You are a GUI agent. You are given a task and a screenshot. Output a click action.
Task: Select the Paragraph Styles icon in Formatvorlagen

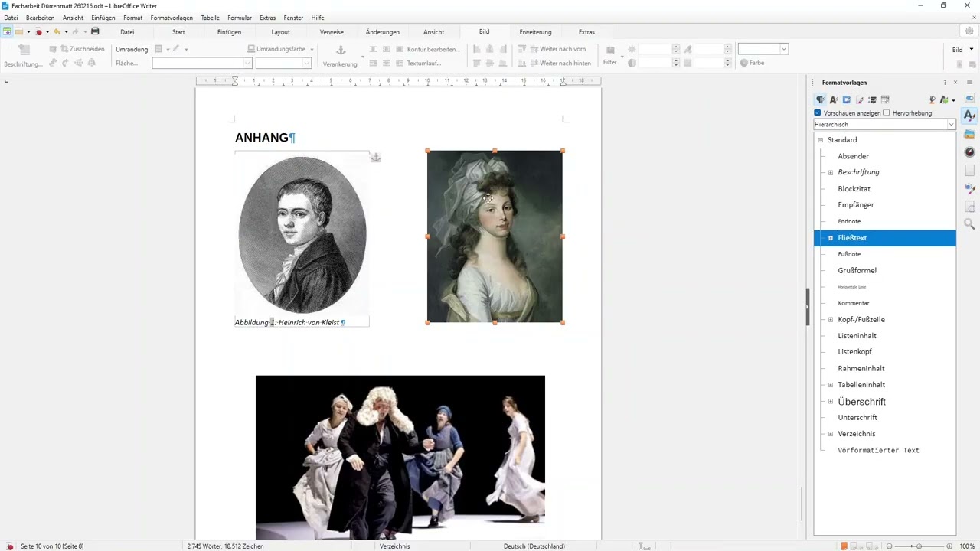(x=820, y=99)
